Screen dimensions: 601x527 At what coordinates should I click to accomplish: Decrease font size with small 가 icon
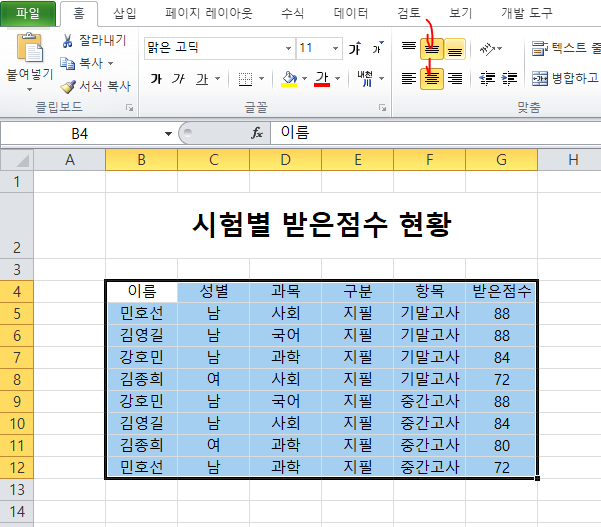pyautogui.click(x=378, y=48)
